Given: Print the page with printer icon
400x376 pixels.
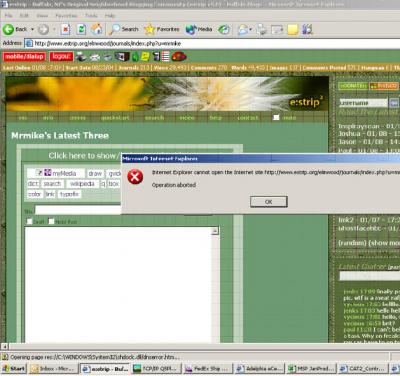Looking at the screenshot, I should click(261, 29).
